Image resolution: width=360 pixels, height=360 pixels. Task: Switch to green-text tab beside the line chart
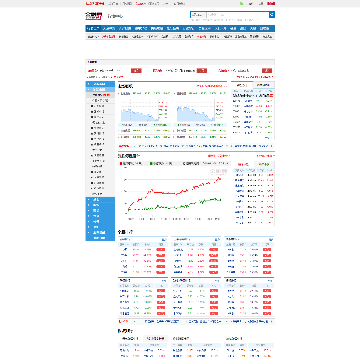pos(264,164)
